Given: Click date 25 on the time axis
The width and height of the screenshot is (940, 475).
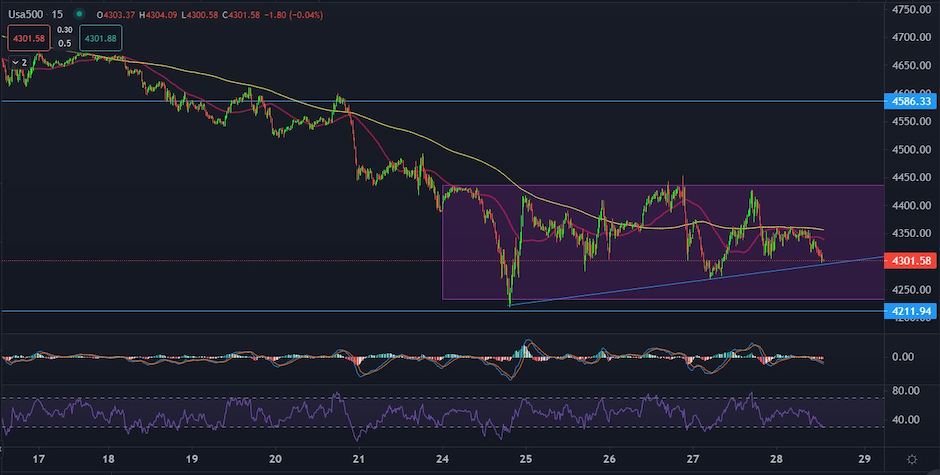Looking at the screenshot, I should click(526, 459).
